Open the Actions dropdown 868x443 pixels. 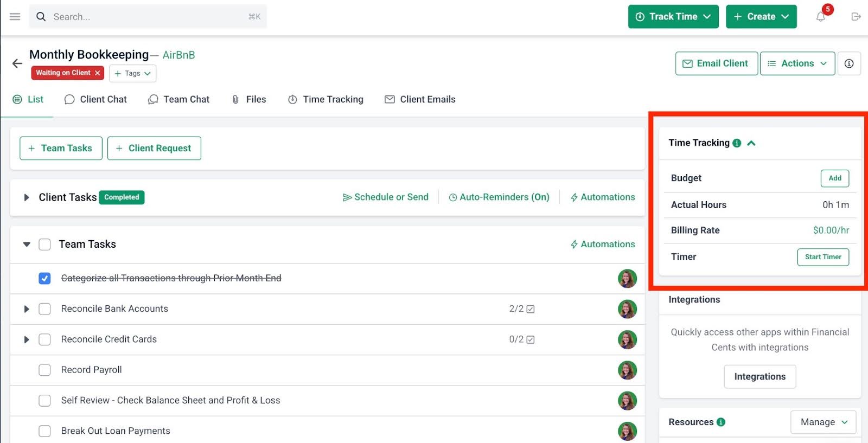(797, 63)
